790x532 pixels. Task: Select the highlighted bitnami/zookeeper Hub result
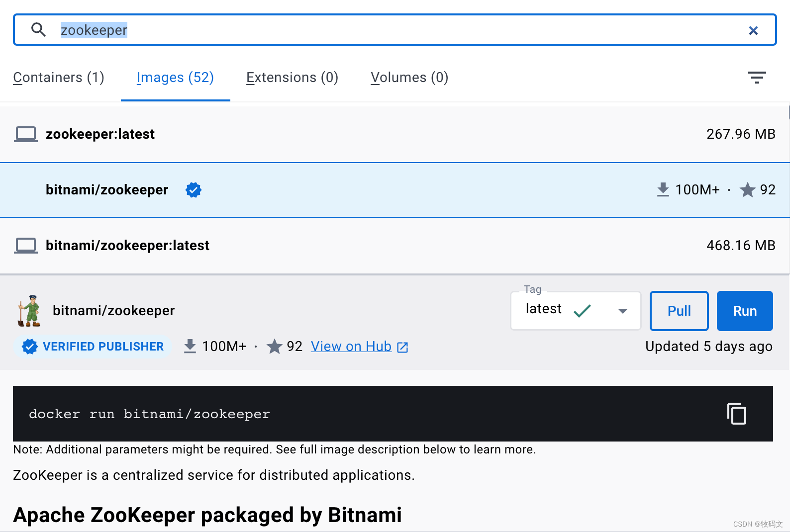(395, 190)
